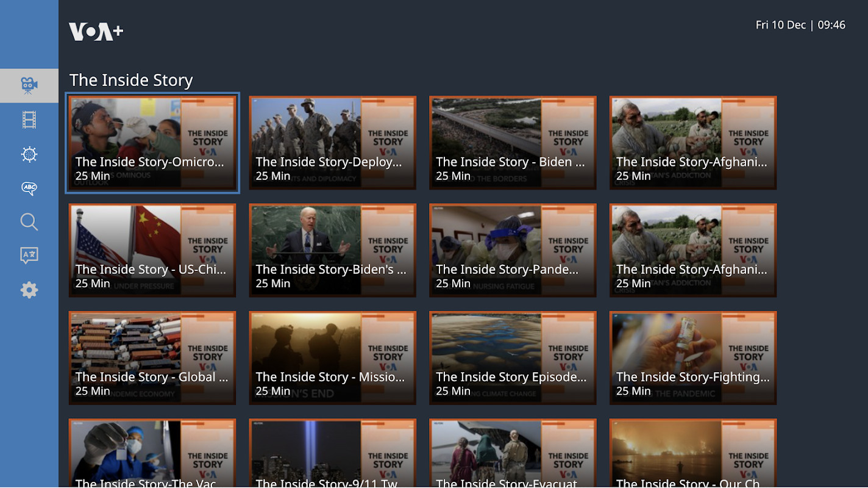Click the Fri 10 Dec | 09:46 clock
868x488 pixels.
point(800,25)
